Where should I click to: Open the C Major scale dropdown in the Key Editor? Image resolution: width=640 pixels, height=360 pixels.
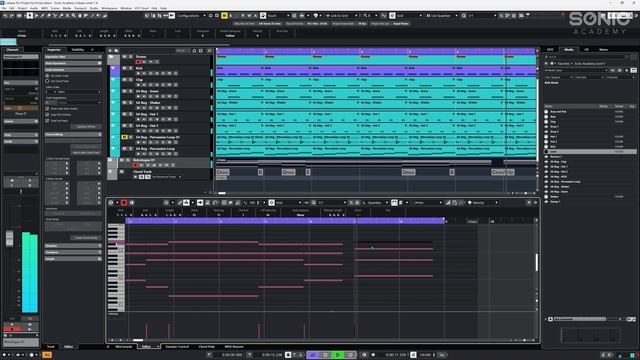click(x=427, y=202)
